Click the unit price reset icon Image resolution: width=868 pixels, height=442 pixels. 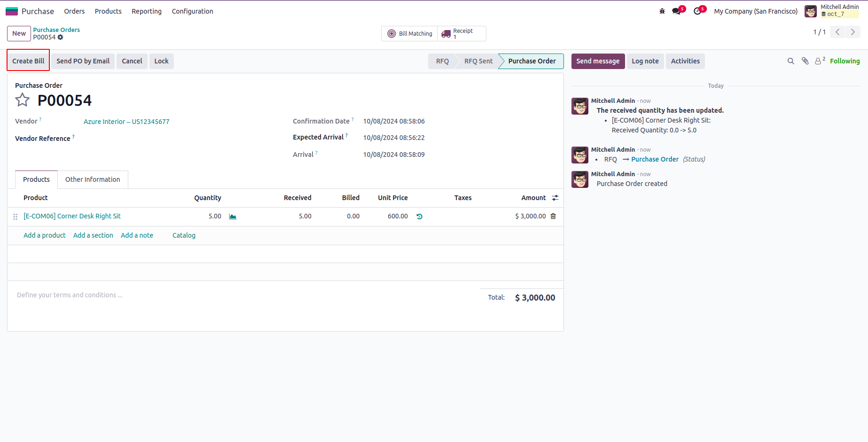point(420,217)
